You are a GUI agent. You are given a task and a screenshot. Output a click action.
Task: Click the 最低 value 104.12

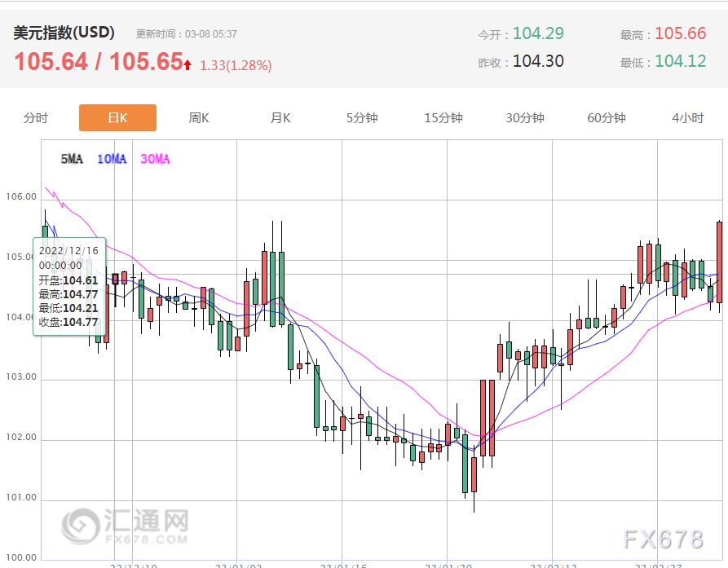680,61
